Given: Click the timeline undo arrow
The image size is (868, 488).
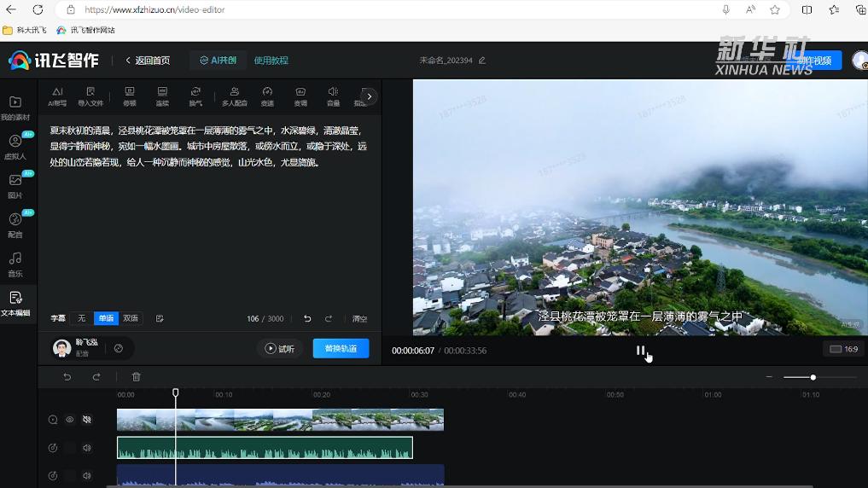Looking at the screenshot, I should pos(67,376).
